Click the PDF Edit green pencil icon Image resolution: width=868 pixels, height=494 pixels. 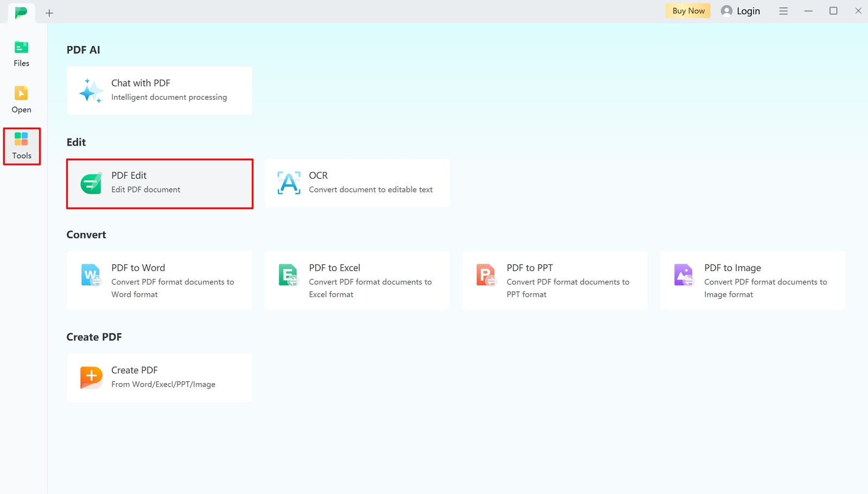(91, 183)
